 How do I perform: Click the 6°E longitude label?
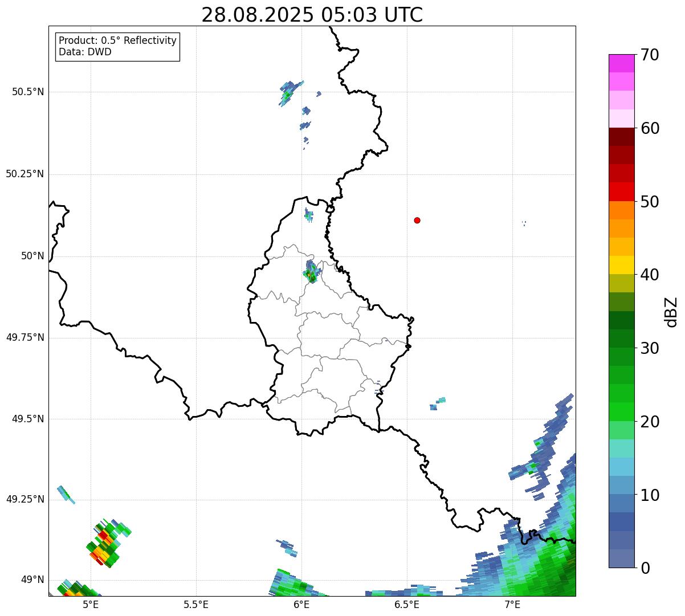click(x=301, y=605)
